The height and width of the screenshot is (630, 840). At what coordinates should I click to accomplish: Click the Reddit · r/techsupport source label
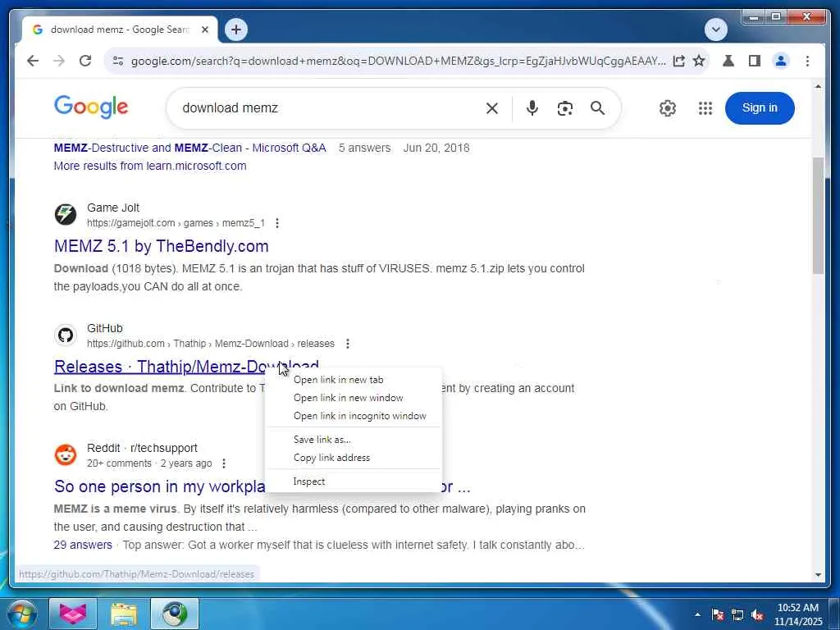click(142, 448)
